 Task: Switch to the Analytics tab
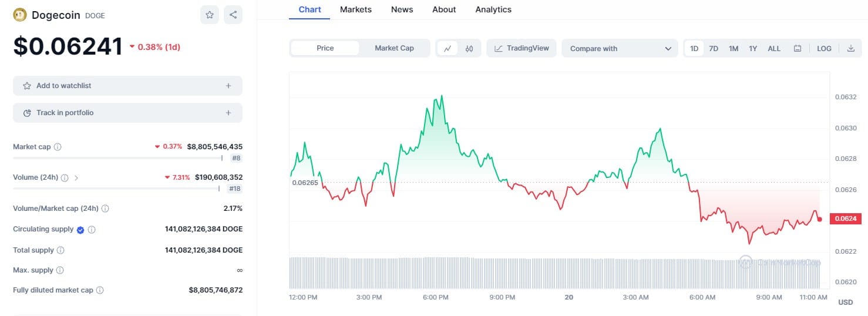(493, 9)
